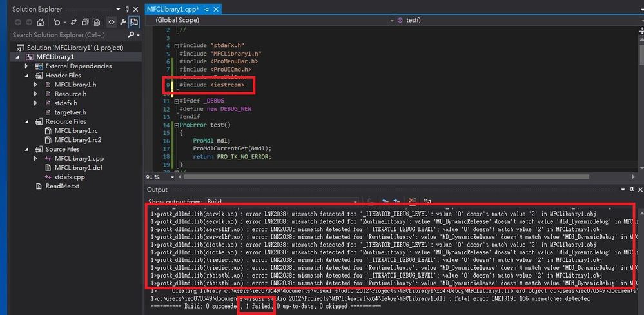This screenshot has width=644, height=315.
Task: Open ReadMe.txt from Solution Explorer
Action: coord(62,186)
